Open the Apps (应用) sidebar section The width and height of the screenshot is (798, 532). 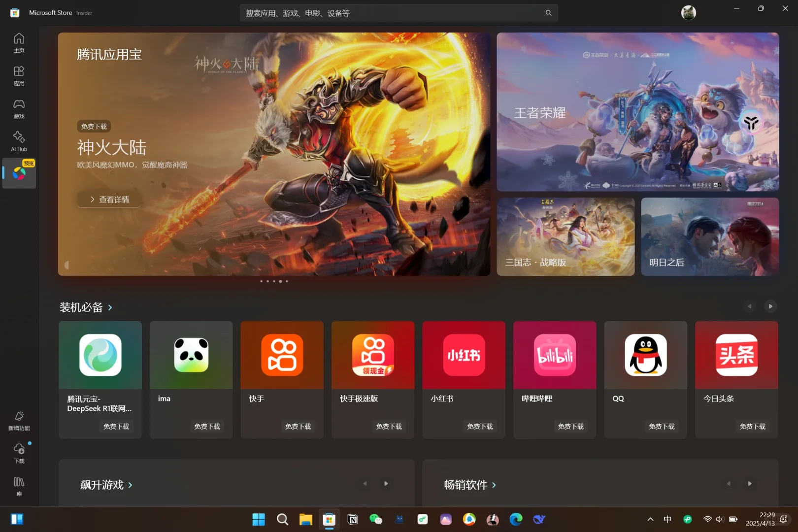[x=19, y=75]
